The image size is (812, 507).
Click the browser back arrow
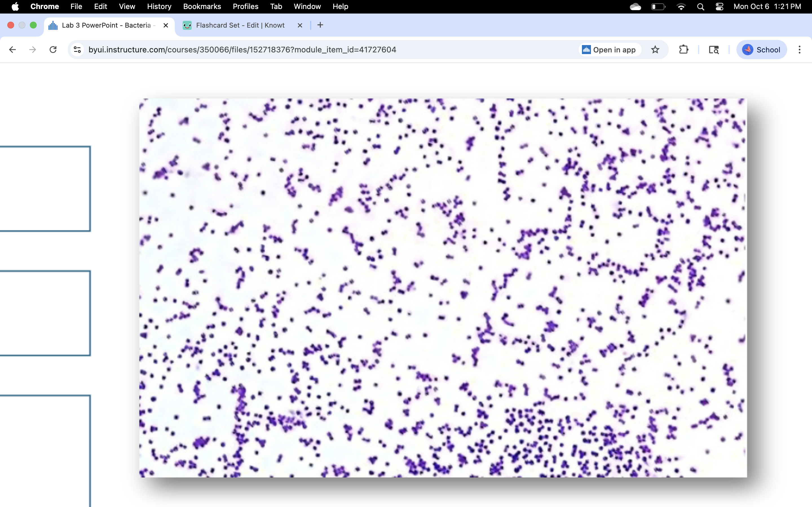(x=12, y=50)
